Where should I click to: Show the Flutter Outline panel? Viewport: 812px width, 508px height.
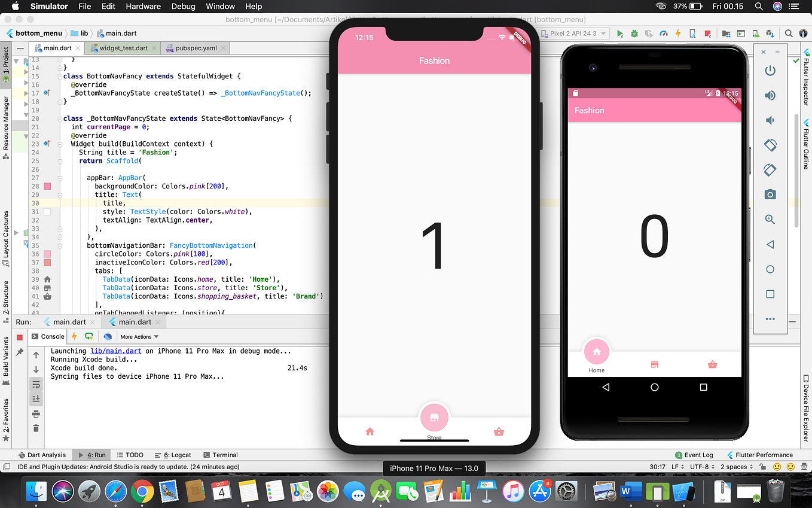pos(807,144)
